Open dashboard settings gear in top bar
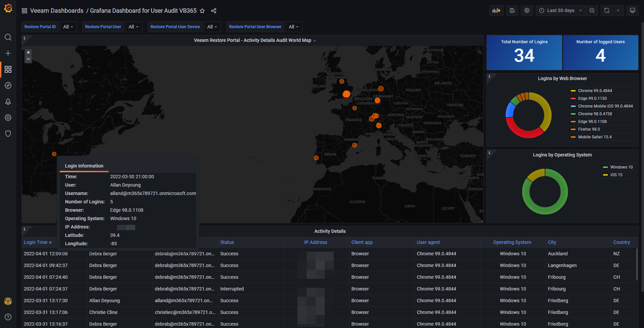644x328 pixels. point(527,11)
